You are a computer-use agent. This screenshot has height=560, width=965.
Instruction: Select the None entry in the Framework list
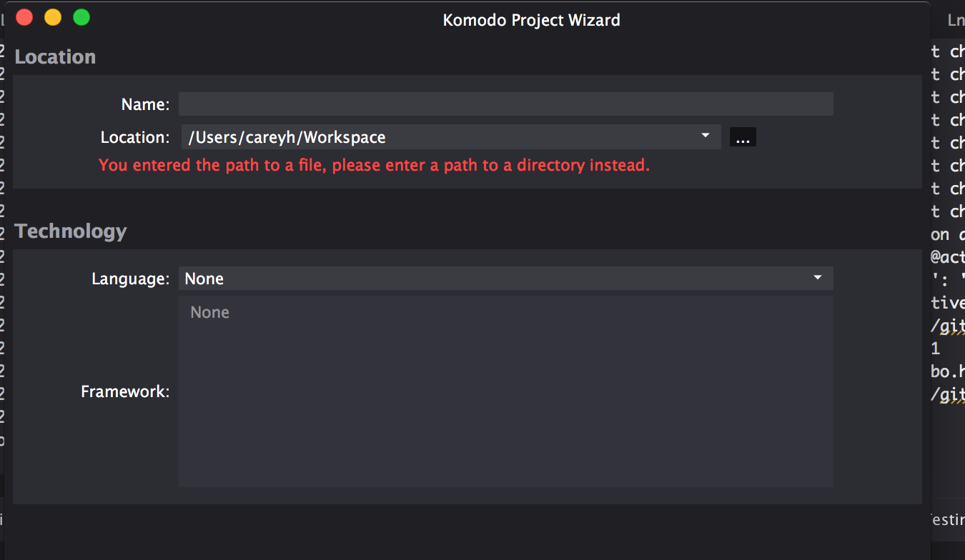(209, 312)
